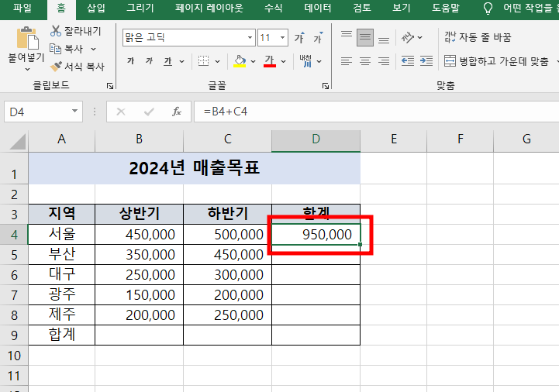Screen dimensions: 559x392
Task: Expand underline style dropdown arrow
Action: [x=182, y=62]
